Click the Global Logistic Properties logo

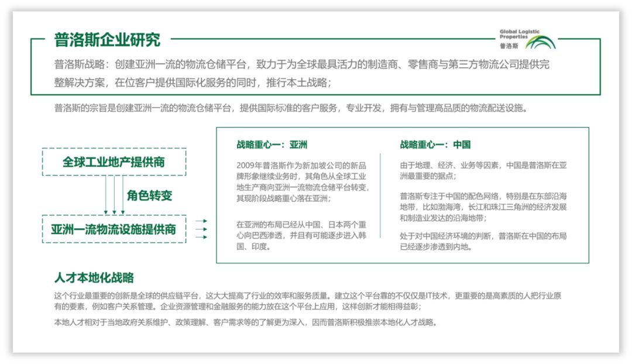coord(528,39)
